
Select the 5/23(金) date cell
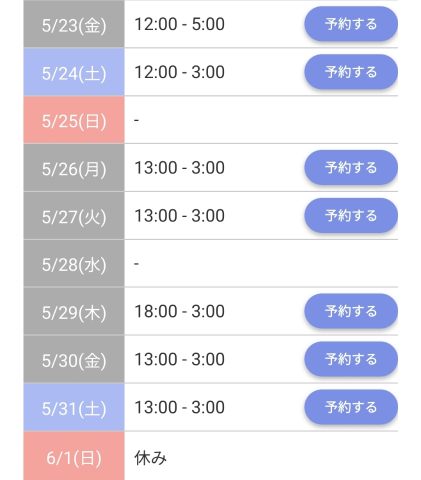pyautogui.click(x=74, y=24)
